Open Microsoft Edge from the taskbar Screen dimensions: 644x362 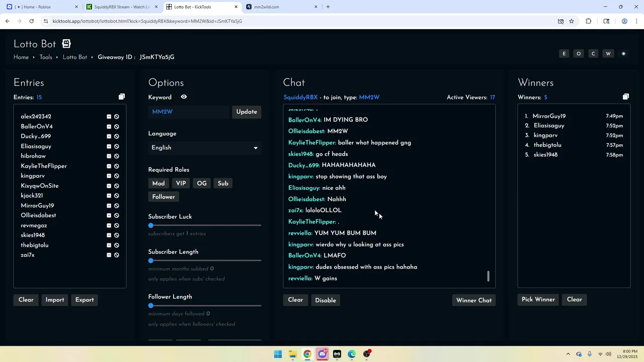coord(352,354)
